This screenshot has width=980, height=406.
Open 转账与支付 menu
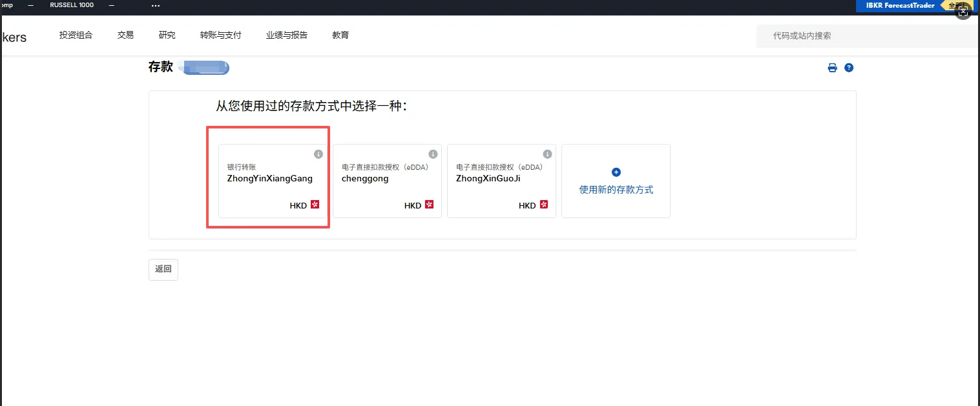click(220, 36)
